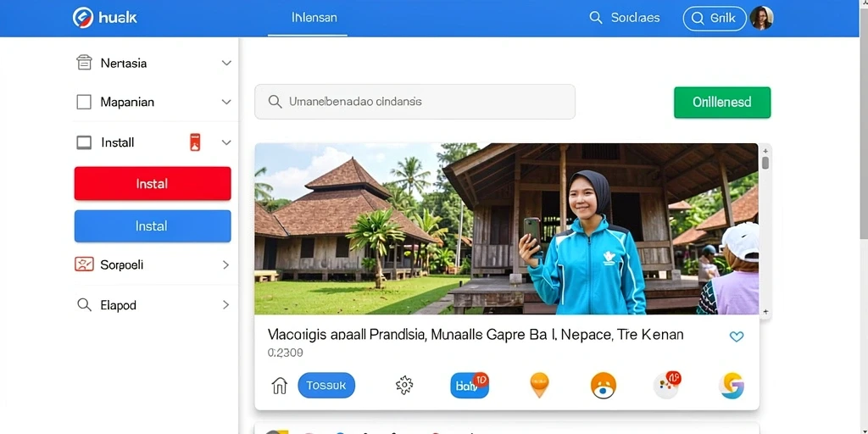868x434 pixels.
Task: Click the Nertasia sidebar icon
Action: (x=84, y=63)
